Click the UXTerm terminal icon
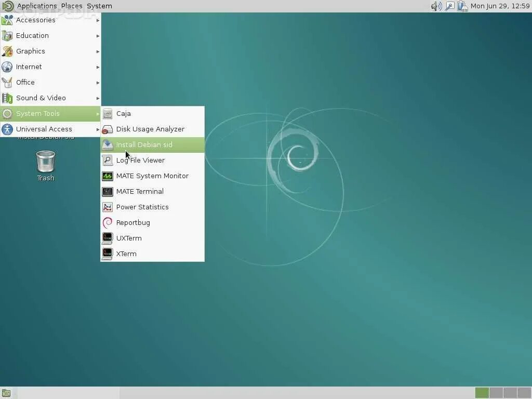Screen dimensions: 532x399 [107, 238]
